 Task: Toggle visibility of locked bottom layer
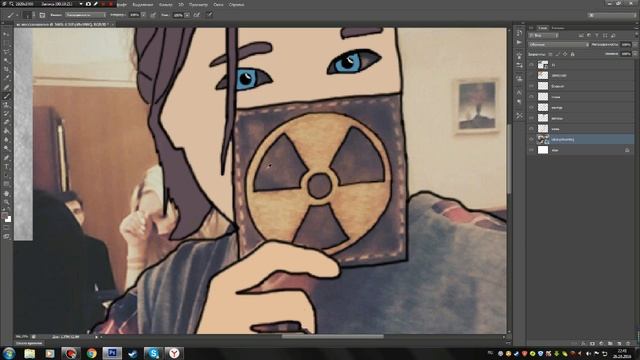(531, 150)
